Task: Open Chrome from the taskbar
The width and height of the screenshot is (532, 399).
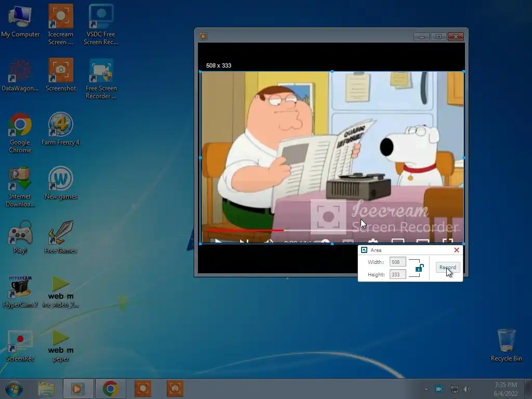Action: coord(110,389)
